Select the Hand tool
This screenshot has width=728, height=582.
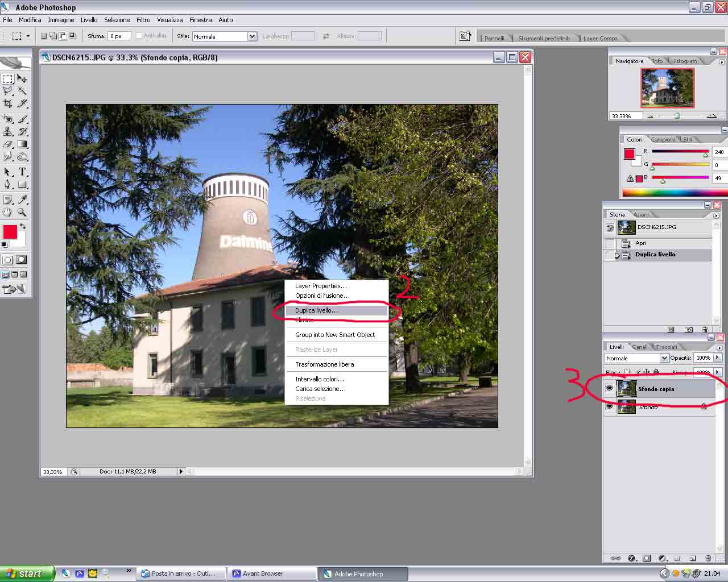pos(8,213)
